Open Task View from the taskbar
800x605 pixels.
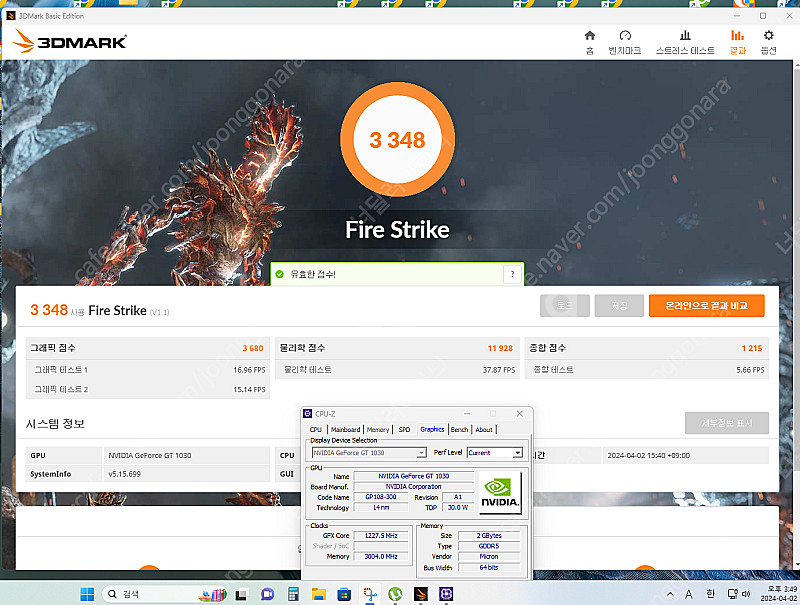[241, 594]
